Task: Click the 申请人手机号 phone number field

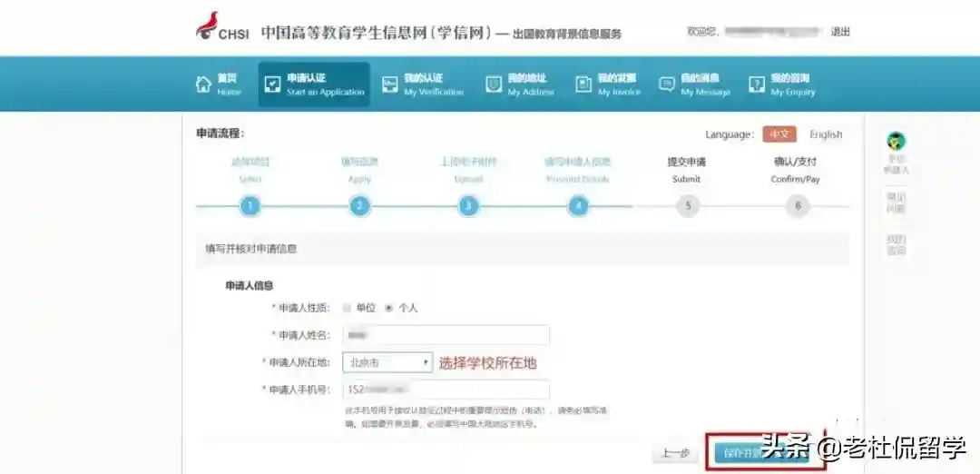Action: tap(446, 390)
